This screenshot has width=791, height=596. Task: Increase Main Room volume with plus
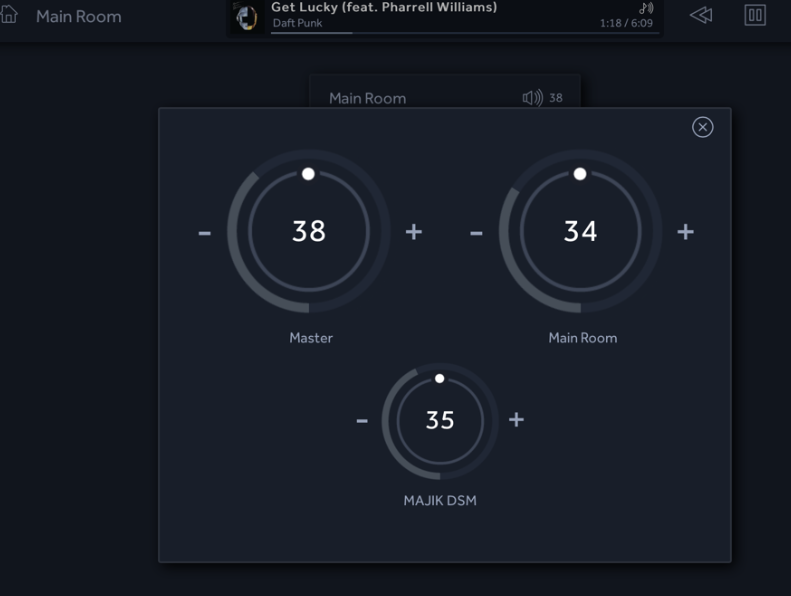pos(685,232)
